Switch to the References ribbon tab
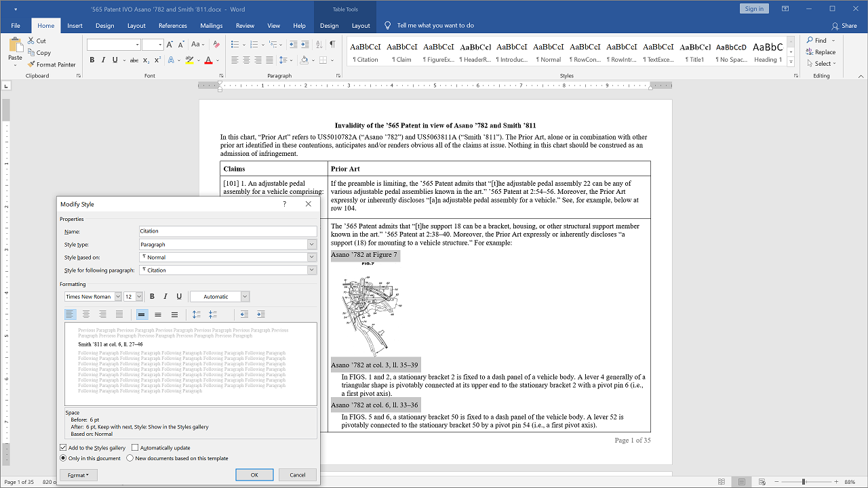 tap(173, 26)
